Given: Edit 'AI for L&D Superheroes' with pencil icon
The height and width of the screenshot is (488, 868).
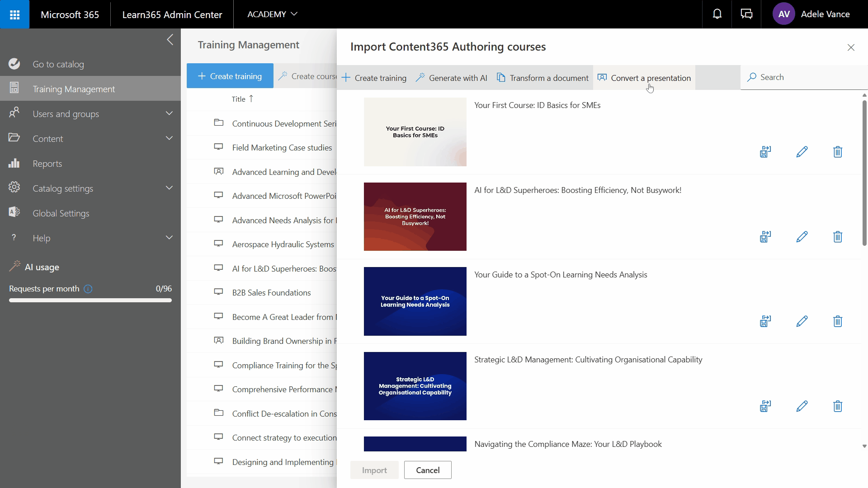Looking at the screenshot, I should pos(802,236).
